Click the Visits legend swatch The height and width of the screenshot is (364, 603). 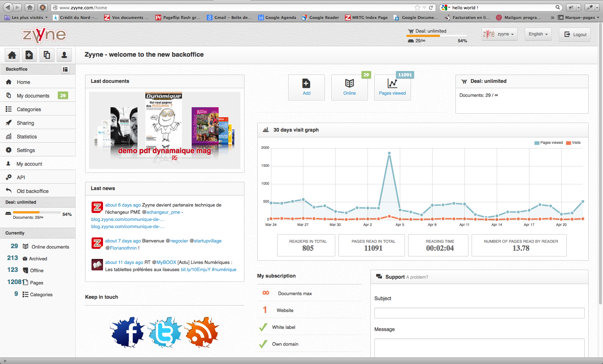pos(569,143)
